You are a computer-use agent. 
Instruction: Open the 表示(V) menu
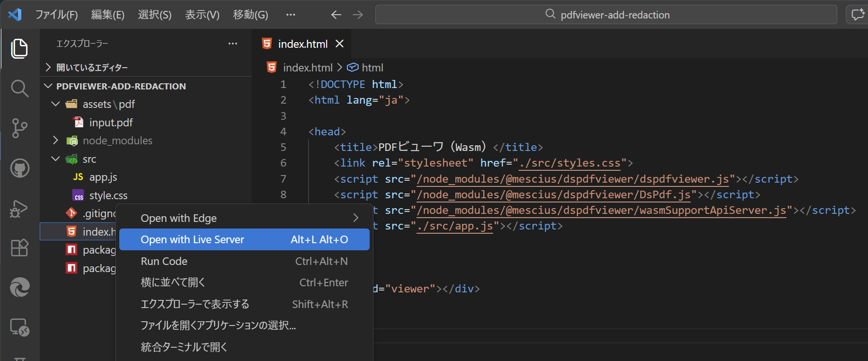coord(202,15)
